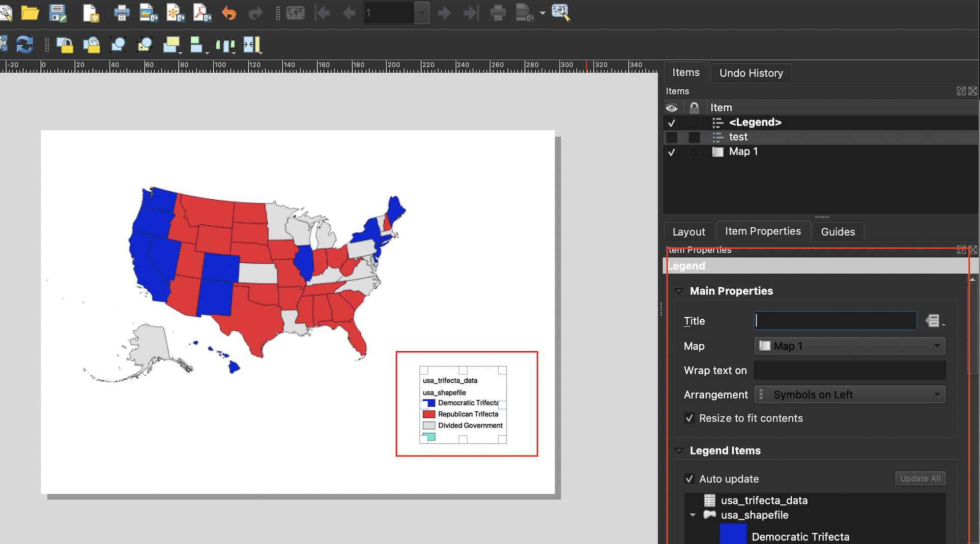This screenshot has width=980, height=544.
Task: Click the Export as SVG icon
Action: (x=175, y=13)
